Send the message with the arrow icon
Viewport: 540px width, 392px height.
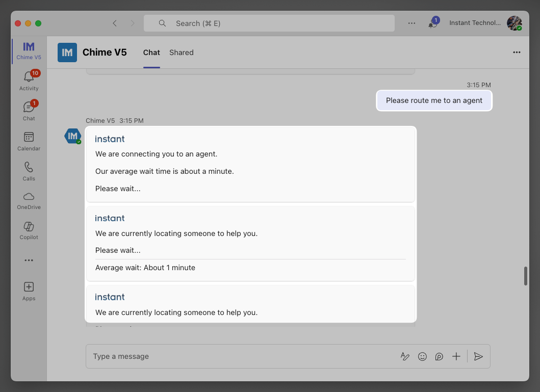pos(478,356)
